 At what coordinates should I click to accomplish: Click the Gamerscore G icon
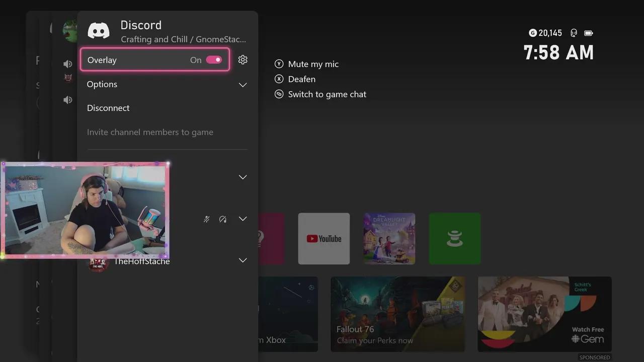pyautogui.click(x=533, y=33)
